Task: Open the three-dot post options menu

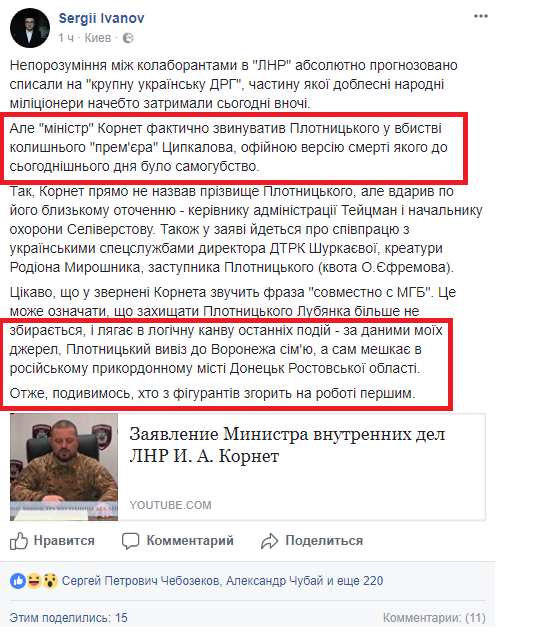Action: pyautogui.click(x=481, y=16)
